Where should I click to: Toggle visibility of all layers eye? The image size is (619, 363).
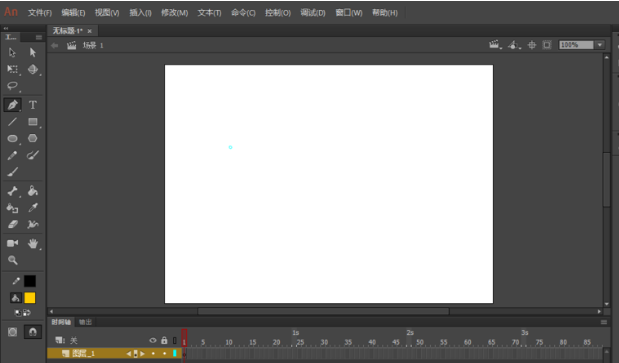coord(153,340)
